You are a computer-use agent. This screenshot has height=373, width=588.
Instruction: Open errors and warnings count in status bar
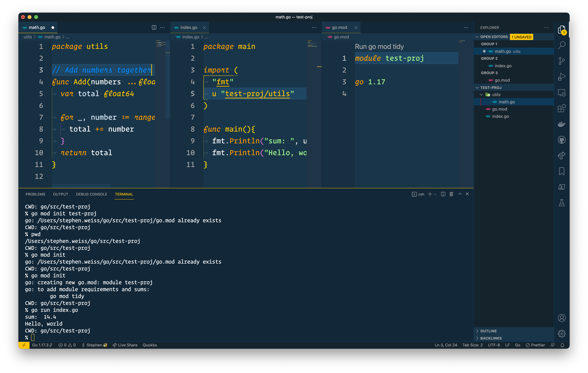67,345
